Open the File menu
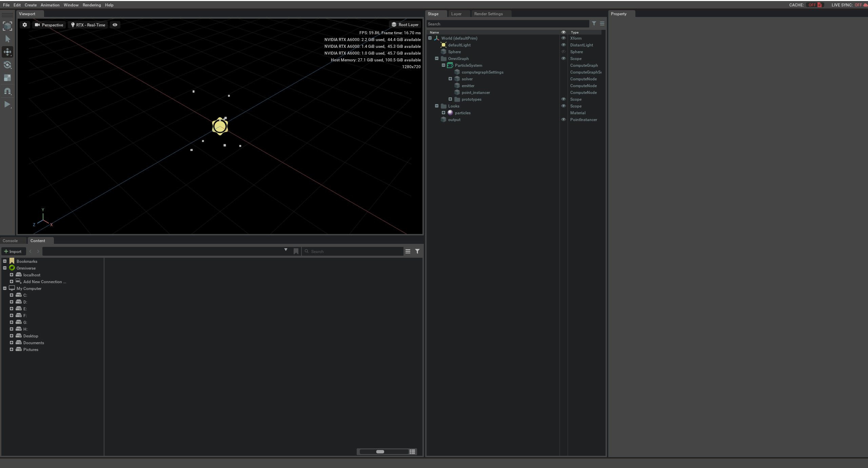The width and height of the screenshot is (868, 468). point(6,5)
